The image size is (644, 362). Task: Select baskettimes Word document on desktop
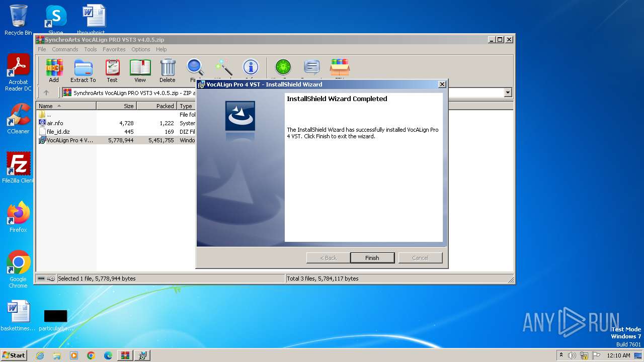coord(18,316)
